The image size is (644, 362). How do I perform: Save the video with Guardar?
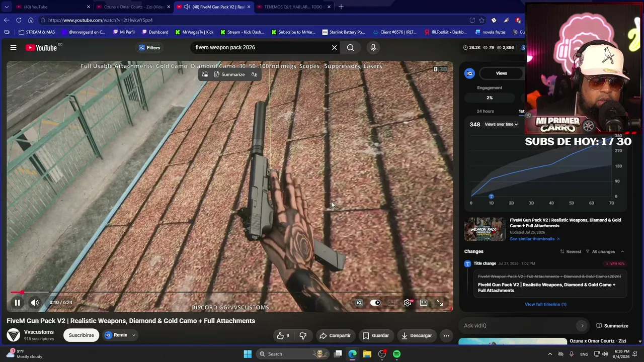[x=376, y=335]
